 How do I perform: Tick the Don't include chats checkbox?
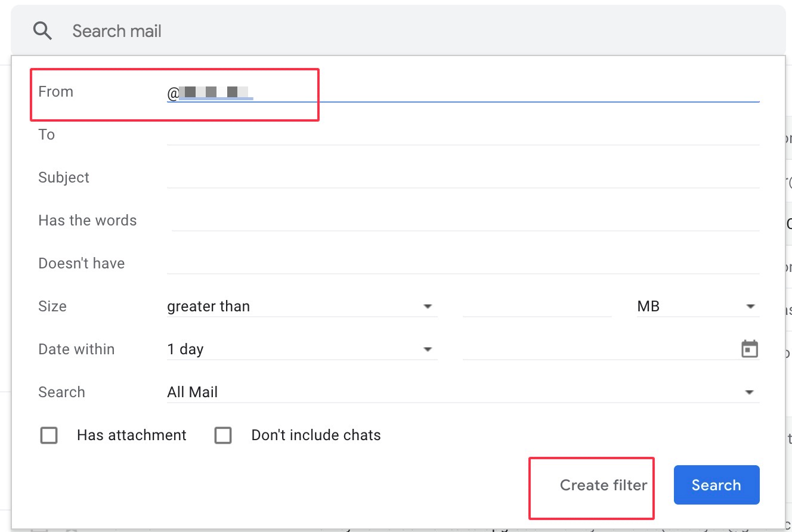[x=223, y=435]
